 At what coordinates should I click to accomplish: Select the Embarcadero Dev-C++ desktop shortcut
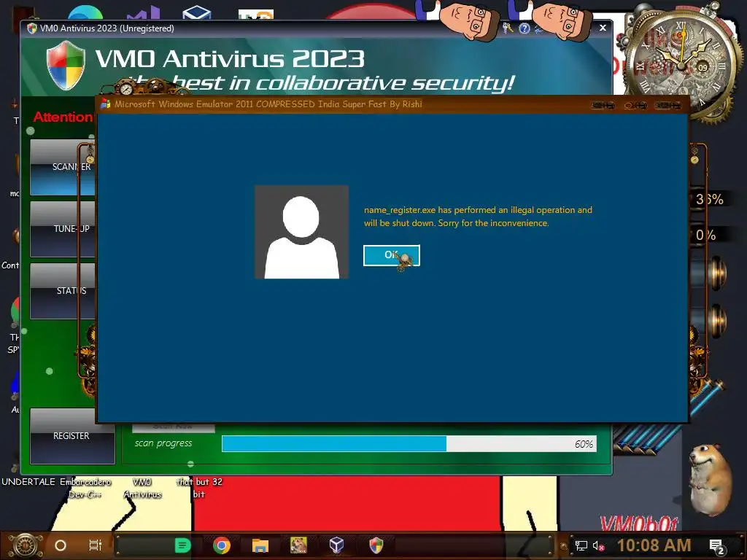coord(85,488)
